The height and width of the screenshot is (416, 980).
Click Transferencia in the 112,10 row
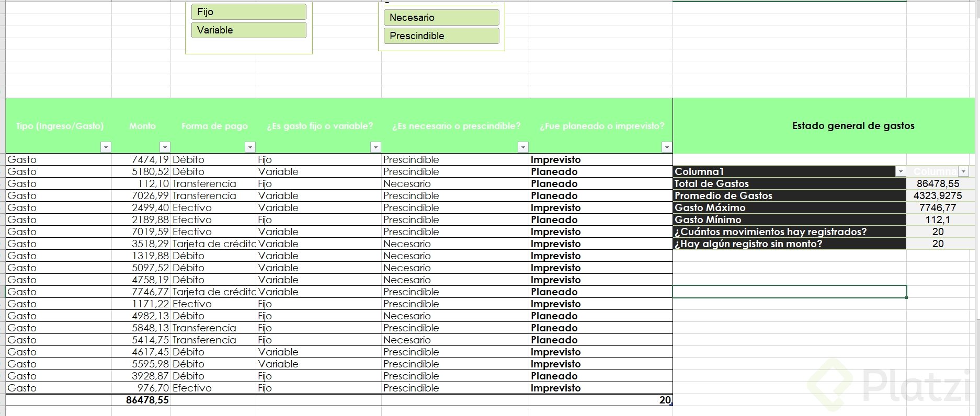[204, 183]
